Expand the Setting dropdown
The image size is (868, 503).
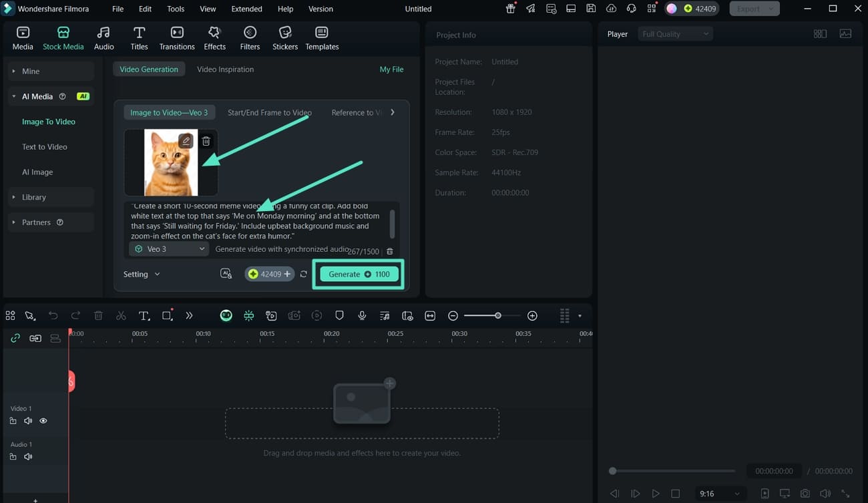(x=142, y=274)
